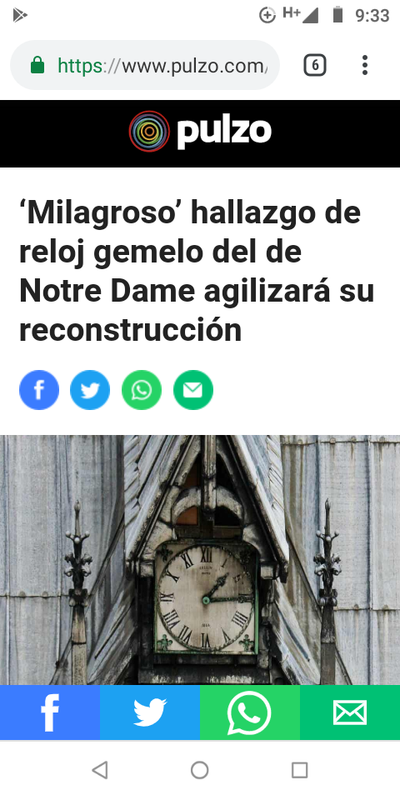Screen dimensions: 400x800
Task: Tap the Play Store notification icon in status bar
Action: (19, 15)
